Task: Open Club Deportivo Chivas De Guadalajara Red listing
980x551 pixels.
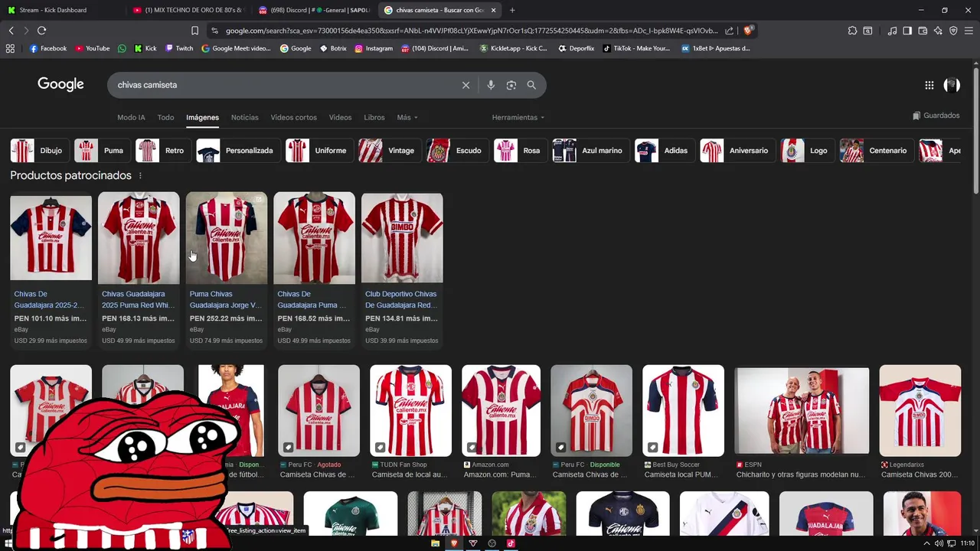Action: [x=402, y=271]
